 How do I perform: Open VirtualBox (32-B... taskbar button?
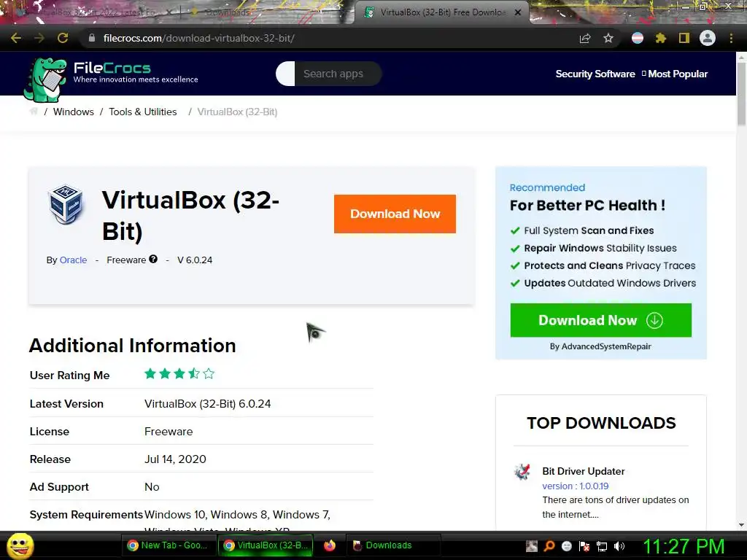click(266, 545)
